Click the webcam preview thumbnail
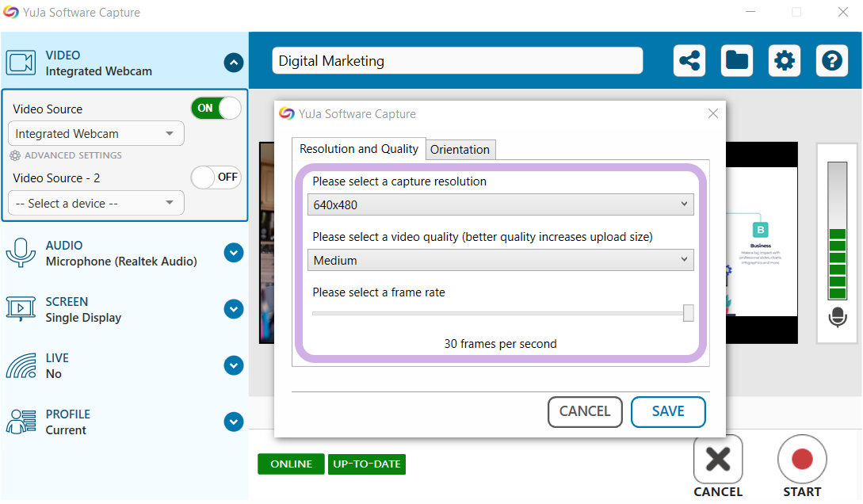 coord(267,242)
